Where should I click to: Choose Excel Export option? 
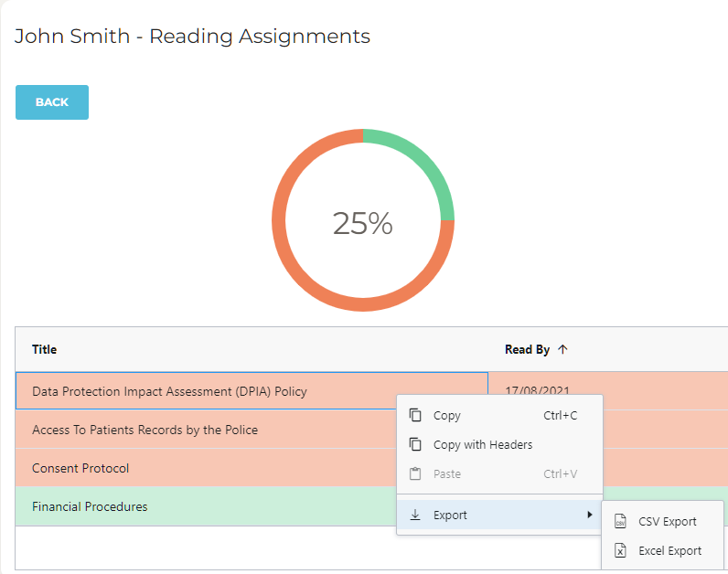(669, 551)
